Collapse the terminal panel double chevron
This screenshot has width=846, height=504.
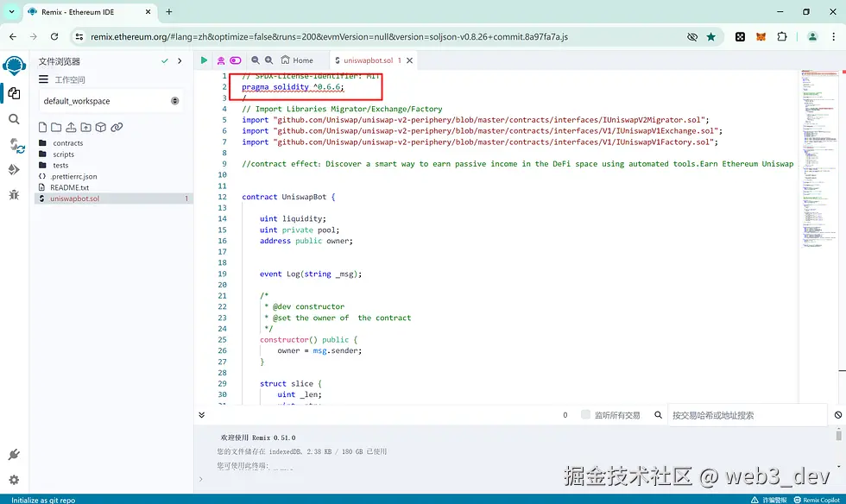(x=202, y=415)
